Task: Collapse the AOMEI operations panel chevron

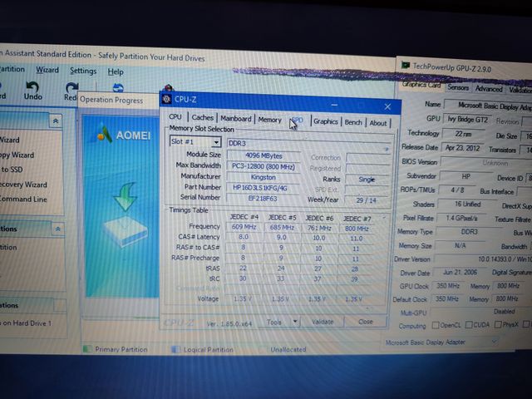Action: point(58,229)
